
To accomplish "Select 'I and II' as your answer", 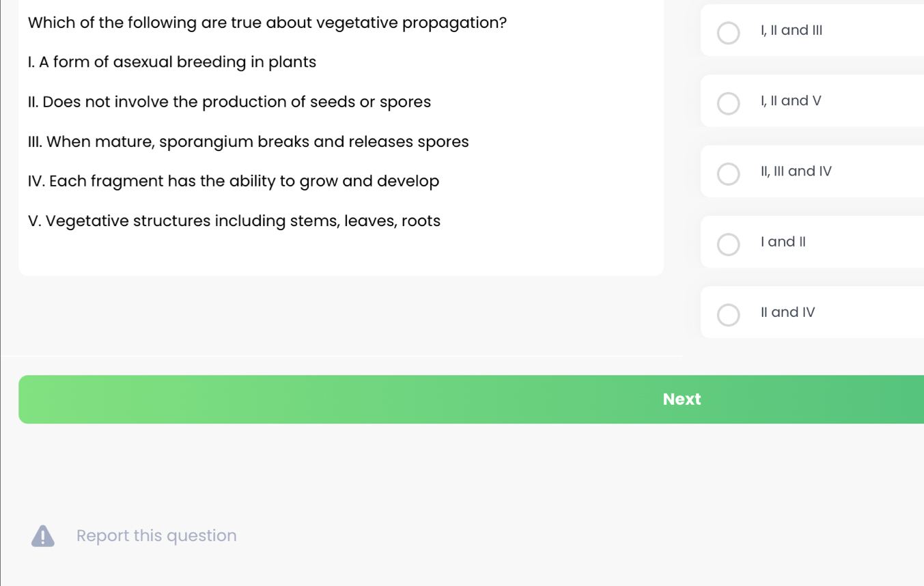I will click(x=729, y=244).
